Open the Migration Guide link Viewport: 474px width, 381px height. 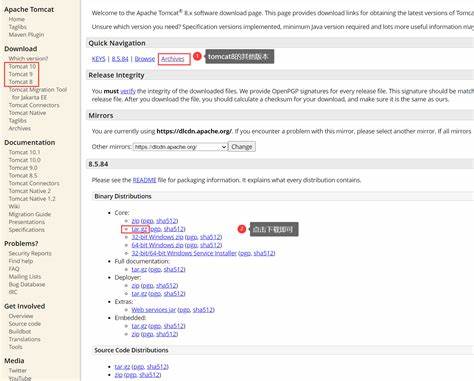pyautogui.click(x=30, y=214)
